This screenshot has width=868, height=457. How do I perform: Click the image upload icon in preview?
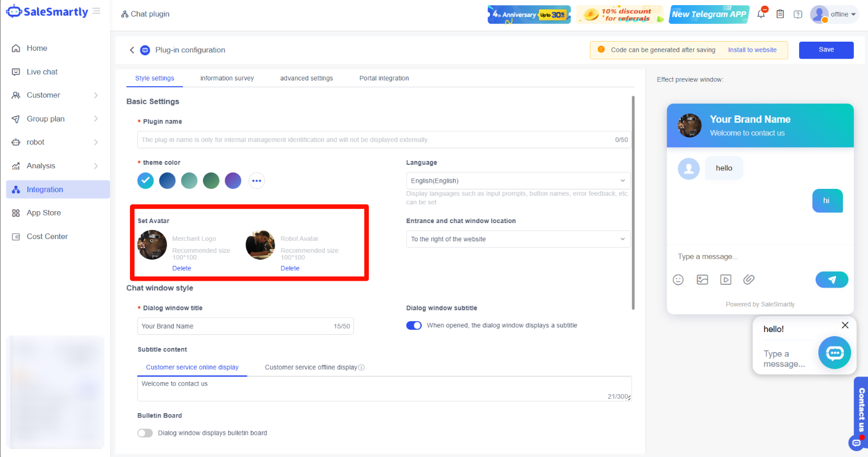click(x=702, y=280)
